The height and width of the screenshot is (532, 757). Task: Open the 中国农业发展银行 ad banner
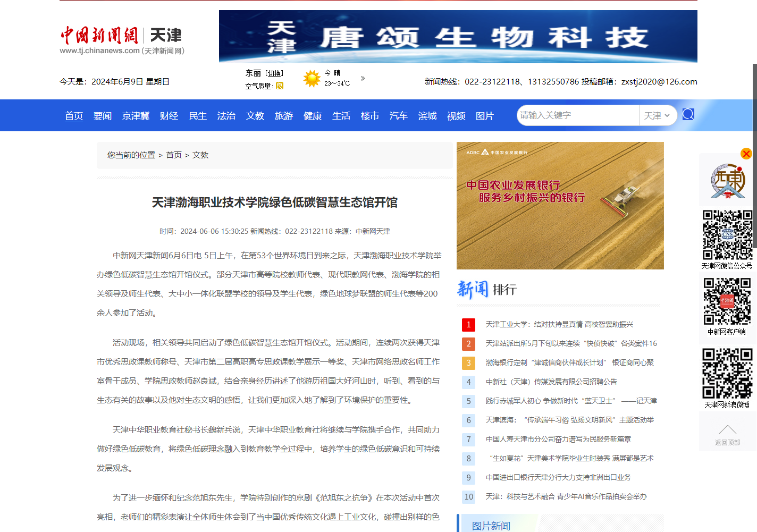560,206
